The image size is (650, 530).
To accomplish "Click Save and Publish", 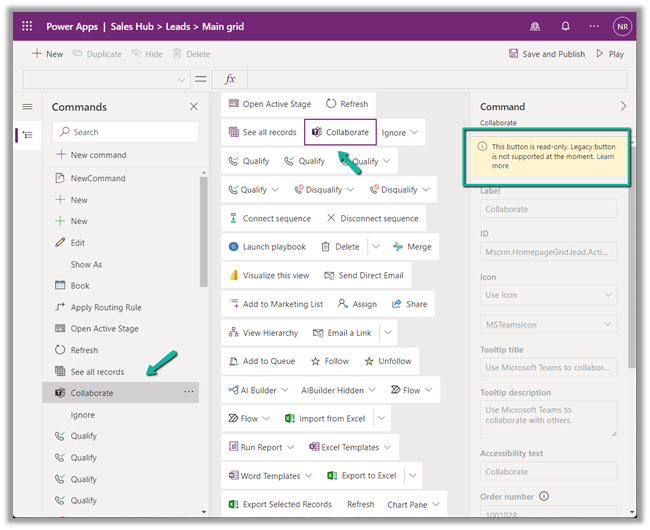I will point(545,54).
